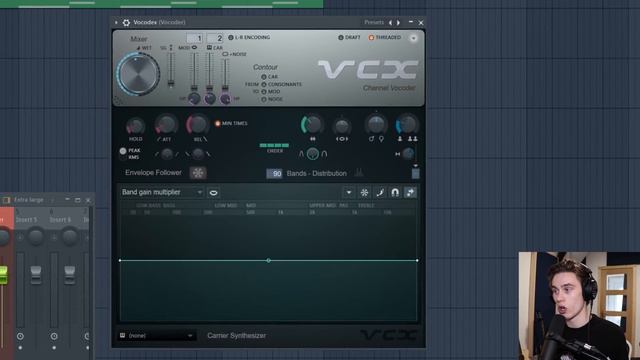Screen dimensions: 640x360
Task: Click the Presets label in Vocodex title bar
Action: click(374, 22)
